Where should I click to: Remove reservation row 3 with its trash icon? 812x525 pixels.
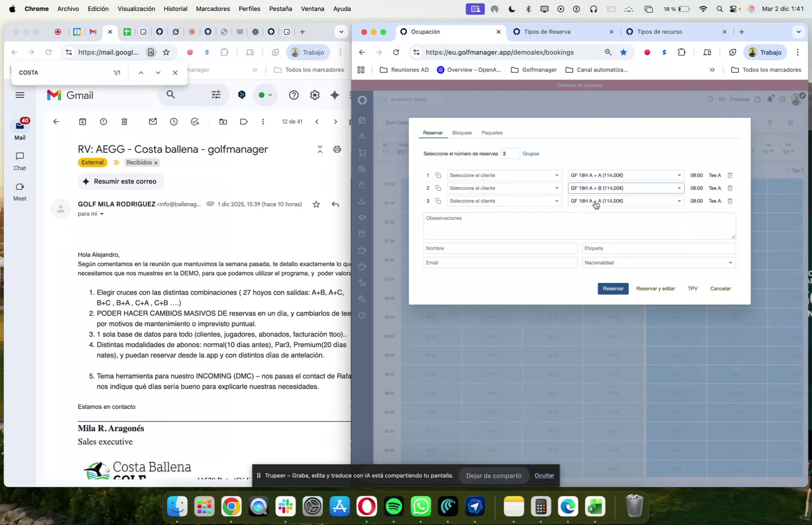730,201
